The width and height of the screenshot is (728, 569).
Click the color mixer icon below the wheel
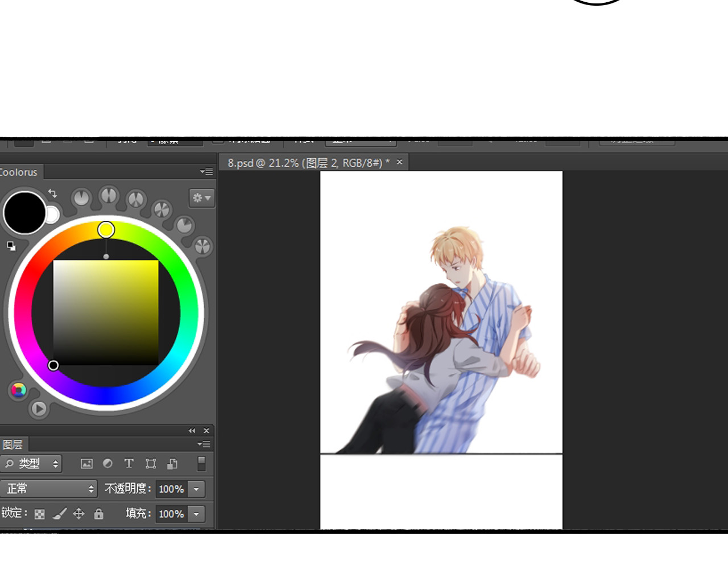pyautogui.click(x=18, y=390)
